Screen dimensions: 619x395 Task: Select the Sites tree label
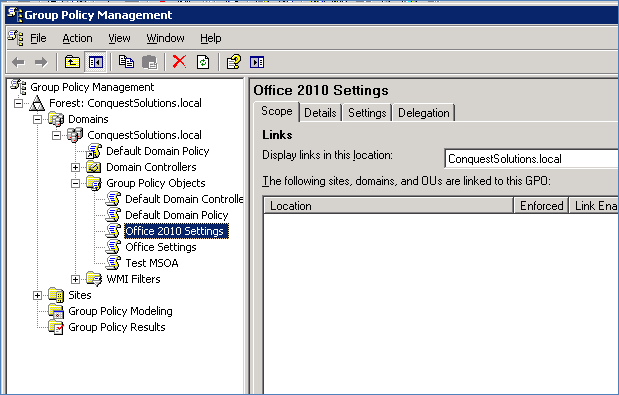point(80,295)
